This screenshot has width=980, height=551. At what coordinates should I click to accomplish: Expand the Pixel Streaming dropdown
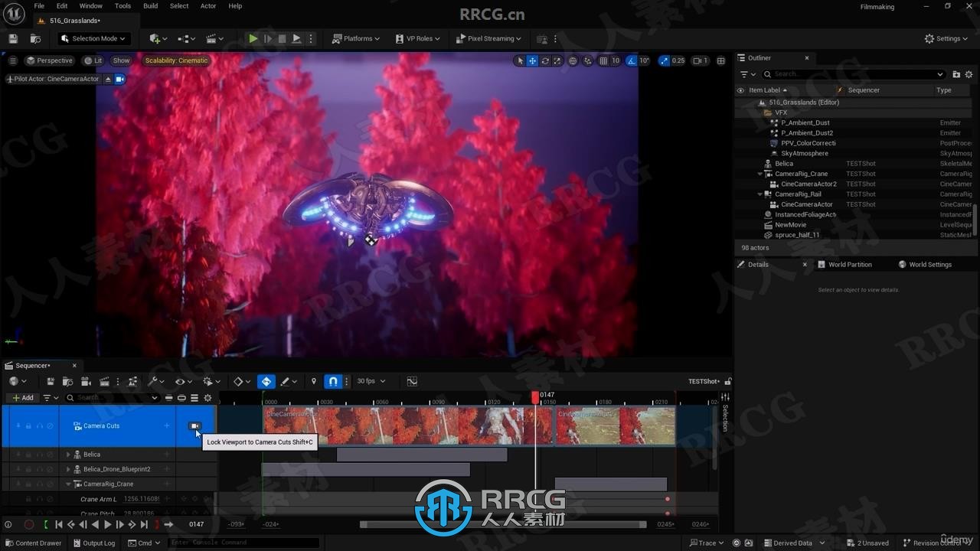pos(488,38)
